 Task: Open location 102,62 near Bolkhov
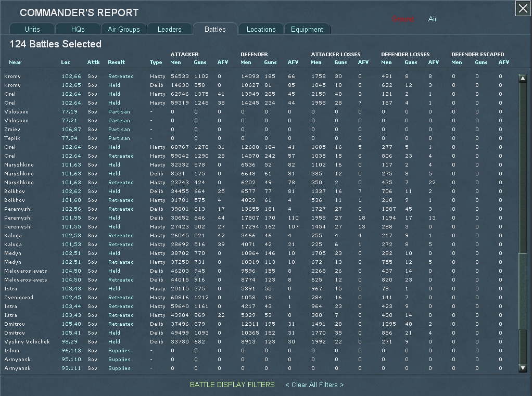(71, 191)
